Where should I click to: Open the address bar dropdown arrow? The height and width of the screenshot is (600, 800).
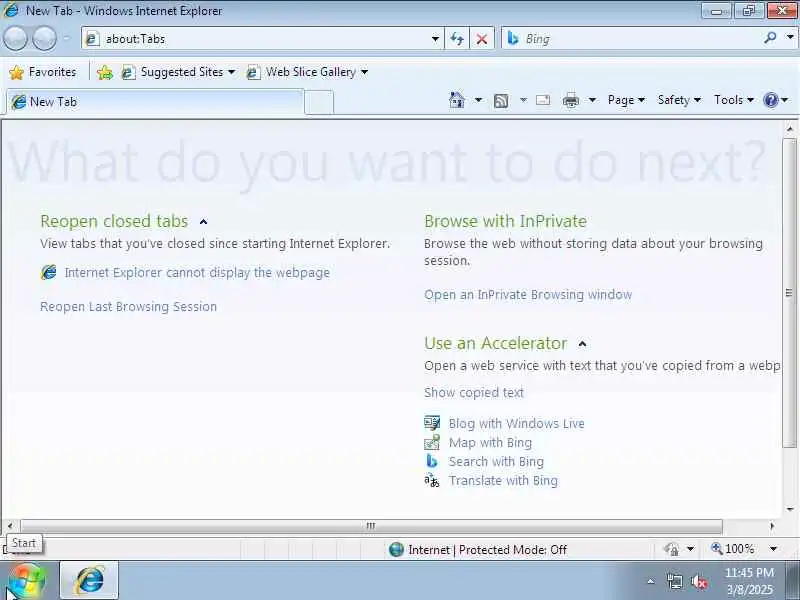point(435,39)
